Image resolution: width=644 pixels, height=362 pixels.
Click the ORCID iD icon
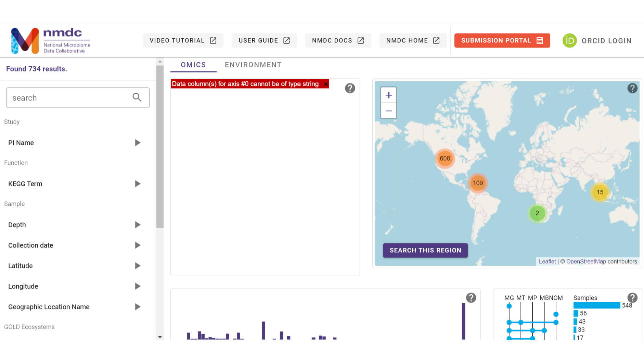point(570,41)
